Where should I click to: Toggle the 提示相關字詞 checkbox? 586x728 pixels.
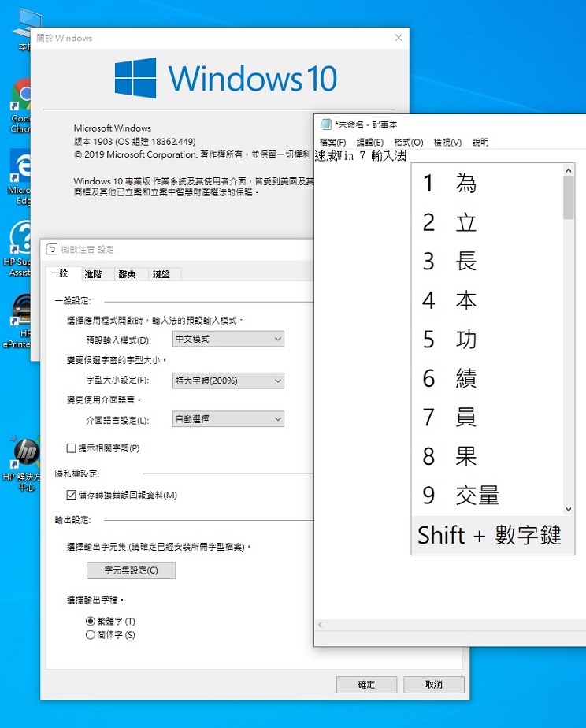click(x=71, y=448)
